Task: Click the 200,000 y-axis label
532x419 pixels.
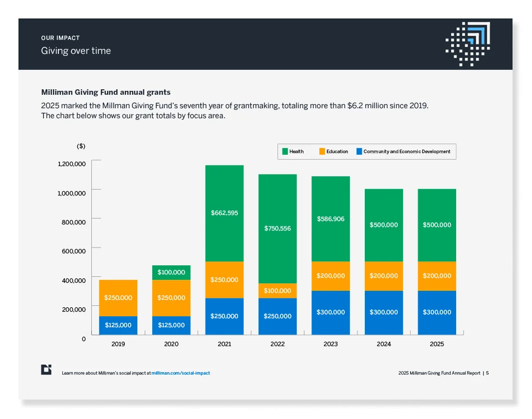Action: click(x=74, y=309)
